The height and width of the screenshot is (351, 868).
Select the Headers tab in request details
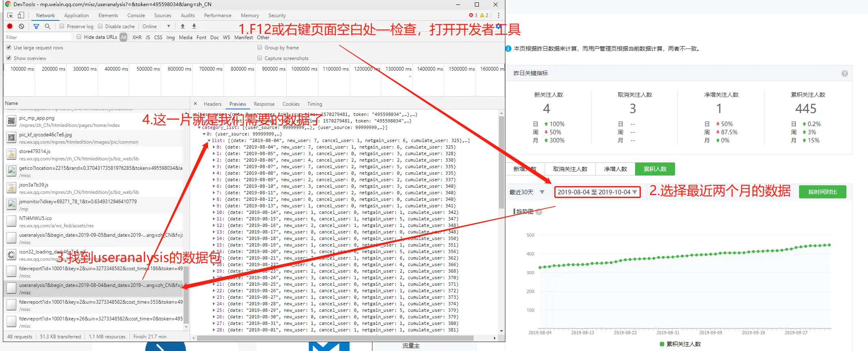click(213, 104)
